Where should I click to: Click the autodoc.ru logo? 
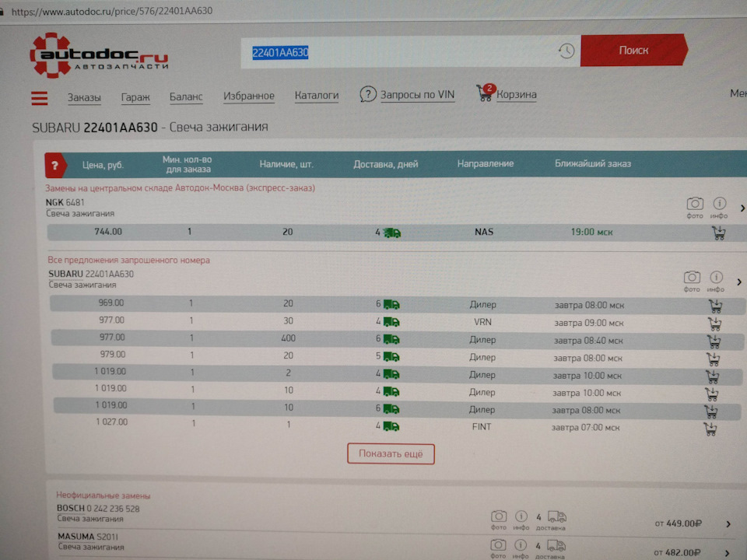tap(99, 55)
